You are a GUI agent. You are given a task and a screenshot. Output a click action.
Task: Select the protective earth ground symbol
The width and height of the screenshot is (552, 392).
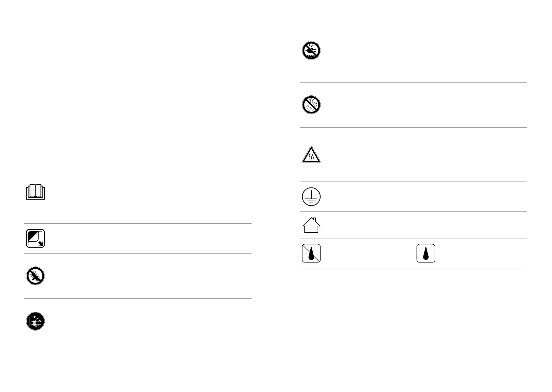311,197
